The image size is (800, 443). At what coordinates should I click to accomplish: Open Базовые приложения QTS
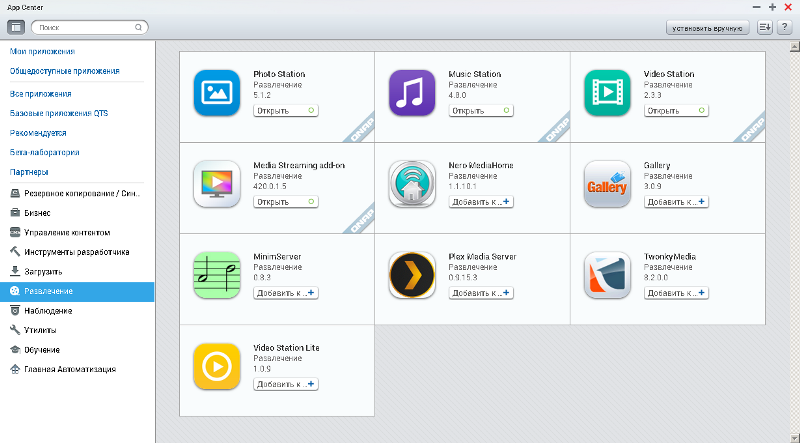tap(59, 113)
